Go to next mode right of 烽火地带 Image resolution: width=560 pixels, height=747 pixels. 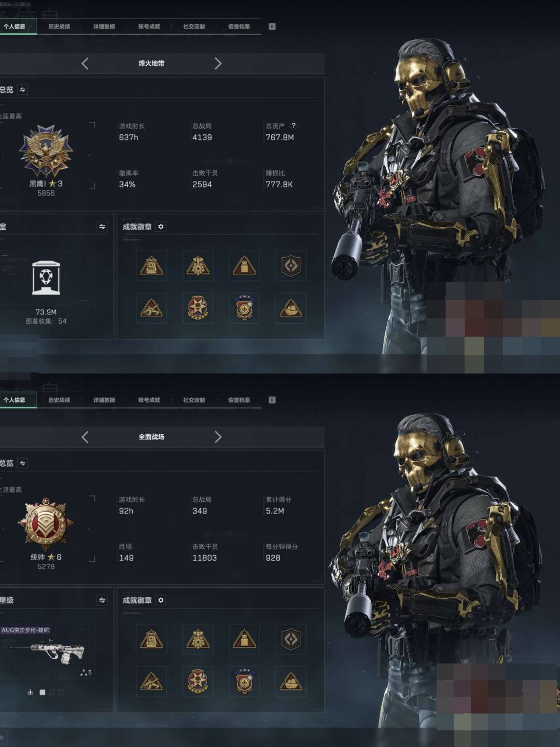click(x=218, y=64)
